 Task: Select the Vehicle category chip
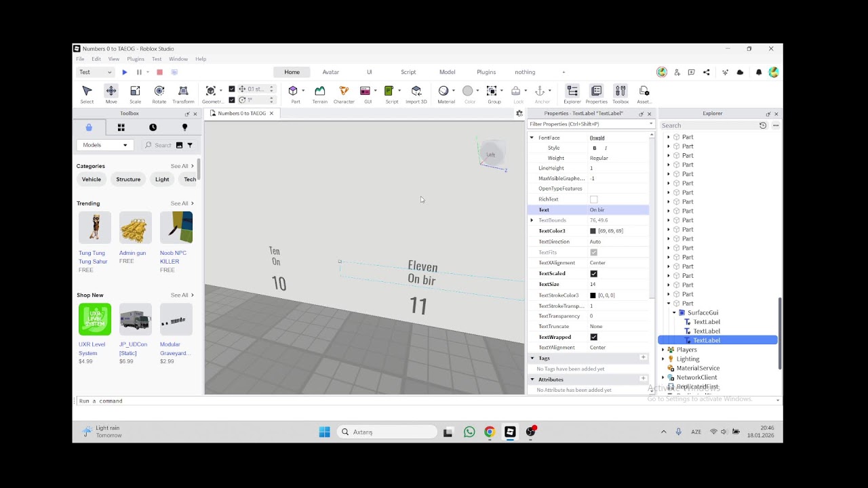[92, 180]
